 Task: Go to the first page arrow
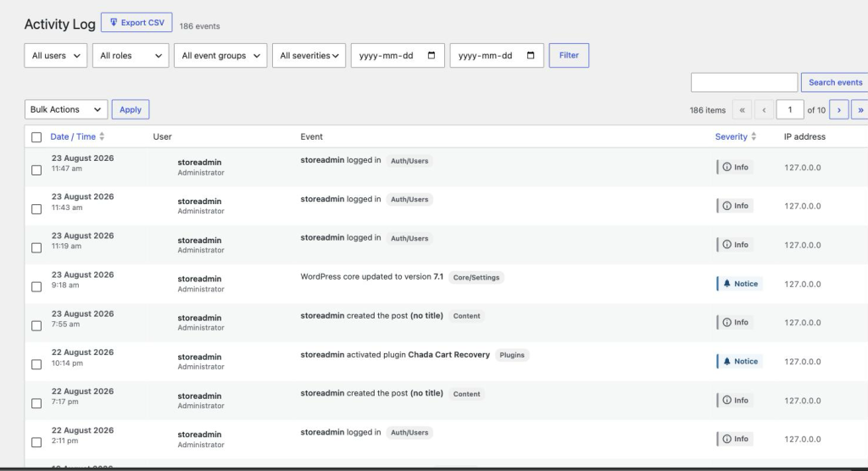click(x=742, y=109)
